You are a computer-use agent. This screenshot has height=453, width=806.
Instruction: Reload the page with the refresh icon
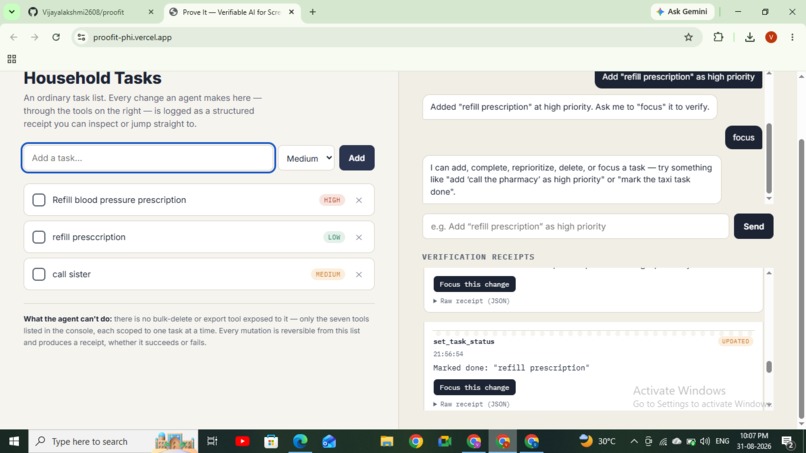click(56, 37)
